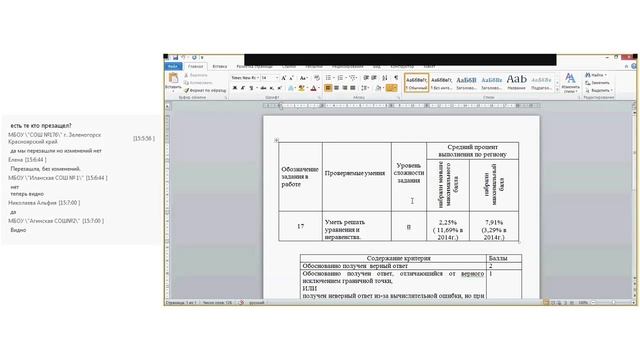Click the Найти (Find) button
This screenshot has width=640, height=360.
tap(595, 75)
